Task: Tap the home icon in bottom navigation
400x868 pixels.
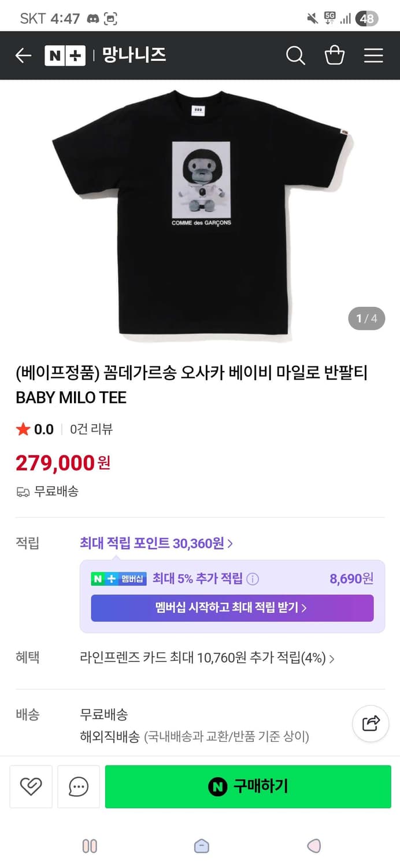Action: tap(201, 845)
